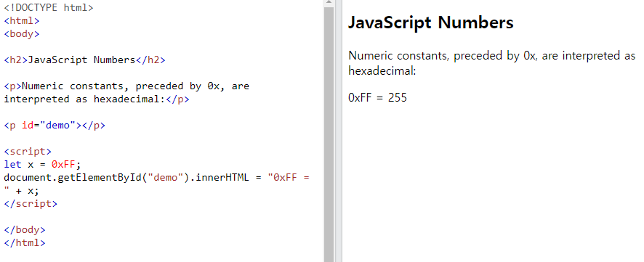Click the "interpreted as hexadecimal:</p>" code line
The image size is (644, 262).
coord(97,99)
